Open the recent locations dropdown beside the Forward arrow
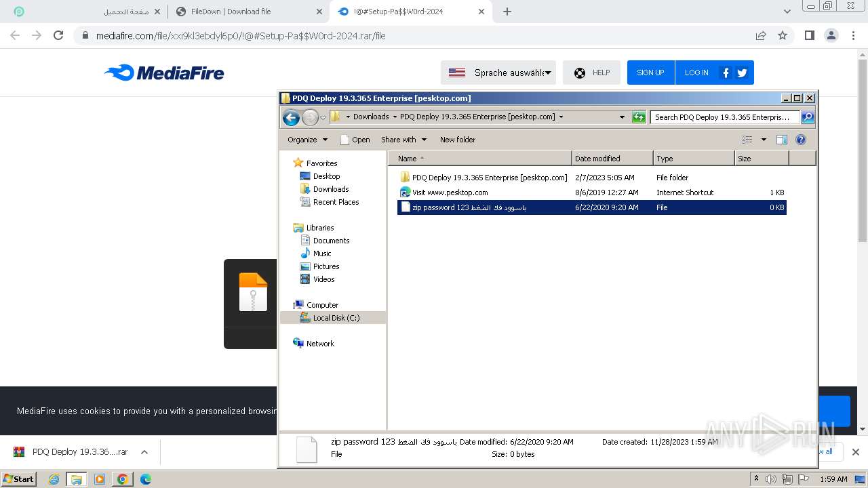 (323, 117)
